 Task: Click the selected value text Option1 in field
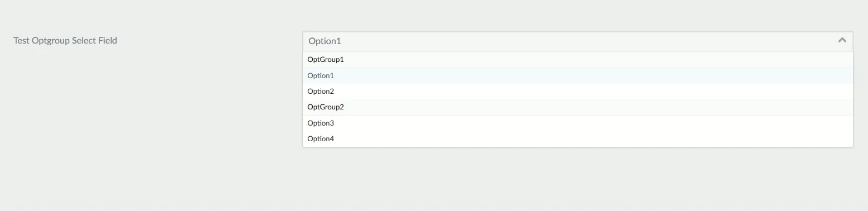coord(325,41)
